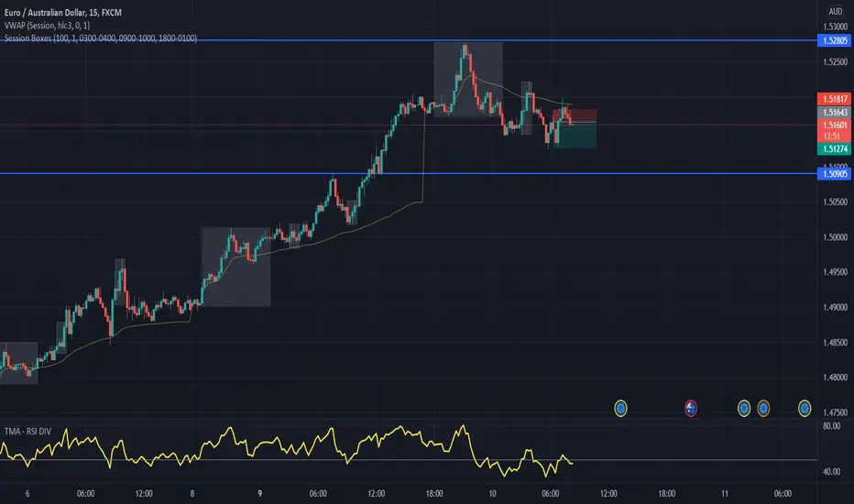Open the last EU event icon after the orange-ringed one
The image size is (854, 504).
pos(805,408)
